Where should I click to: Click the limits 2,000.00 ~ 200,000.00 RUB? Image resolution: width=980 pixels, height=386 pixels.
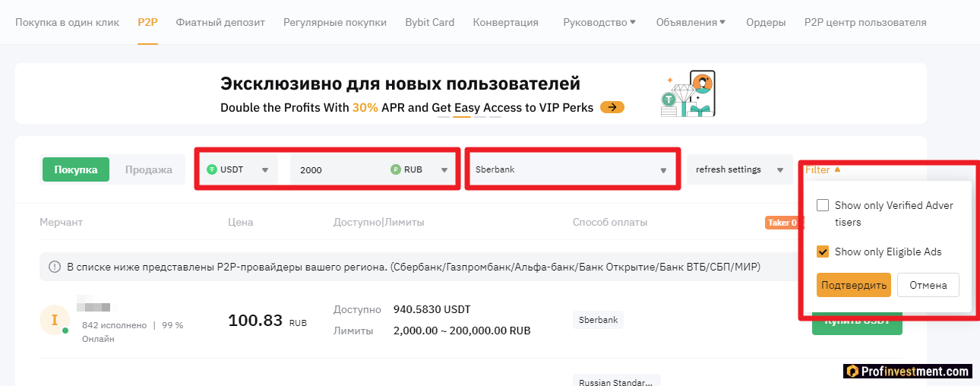(462, 331)
